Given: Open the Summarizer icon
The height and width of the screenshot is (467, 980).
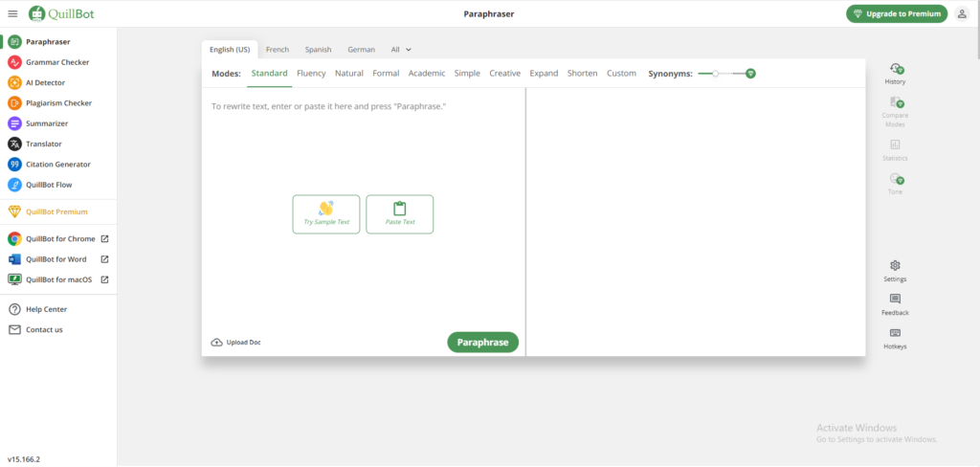Looking at the screenshot, I should pos(14,123).
